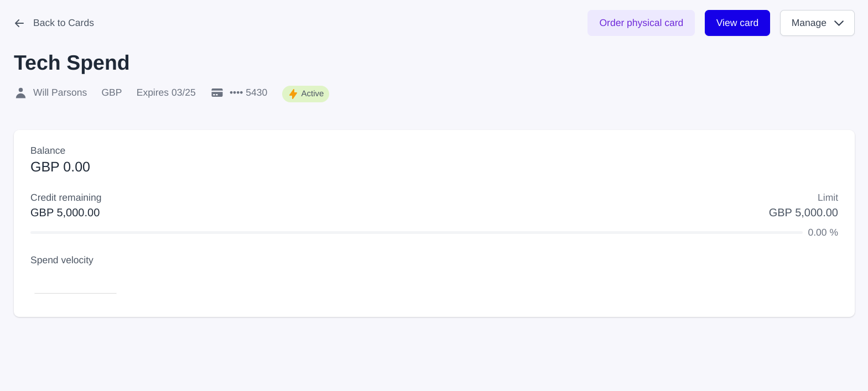The width and height of the screenshot is (868, 391).
Task: Click the Spend velocity chart line
Action: click(x=75, y=293)
